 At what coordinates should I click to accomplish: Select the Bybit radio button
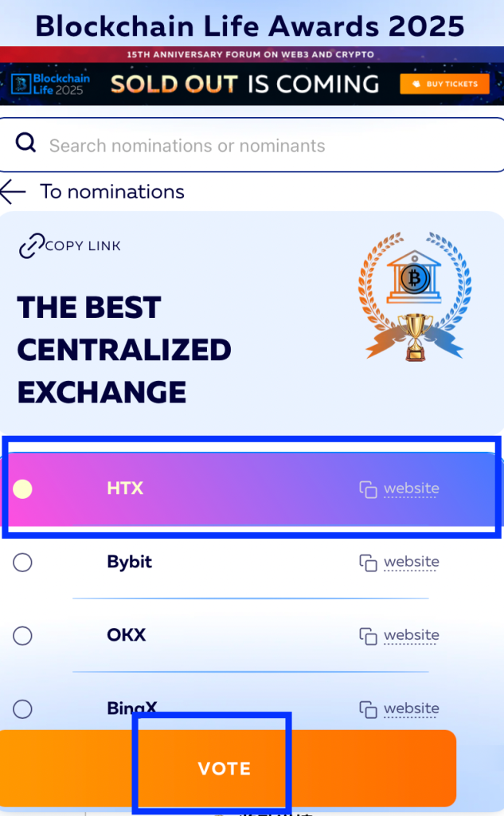[x=23, y=563]
